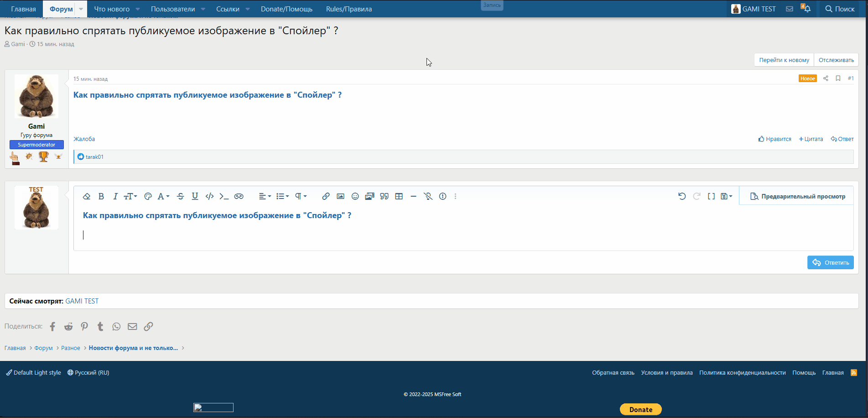Insert a table into reply
The image size is (868, 418).
tap(399, 196)
